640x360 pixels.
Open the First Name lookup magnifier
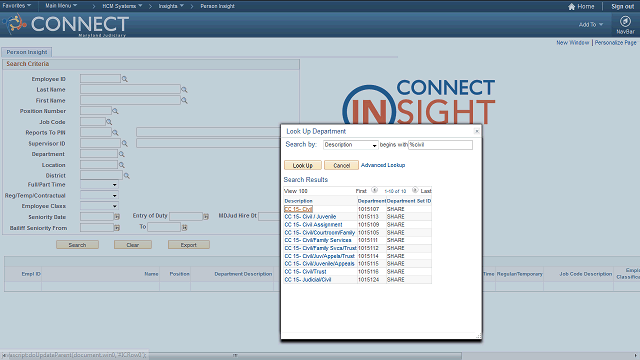[x=184, y=100]
